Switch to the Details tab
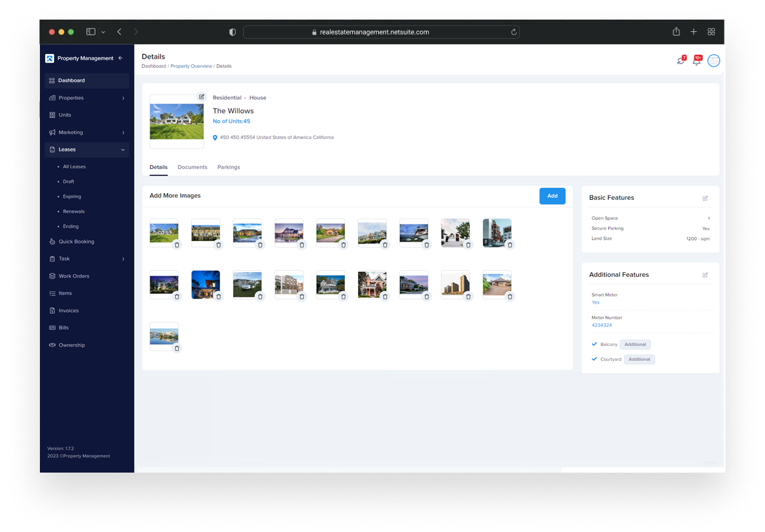765x532 pixels. pos(159,167)
